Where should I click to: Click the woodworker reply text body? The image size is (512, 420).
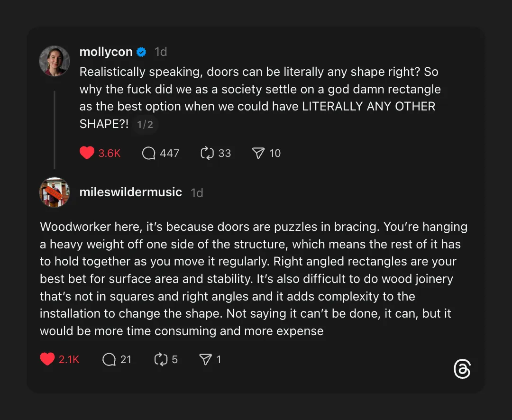click(254, 279)
